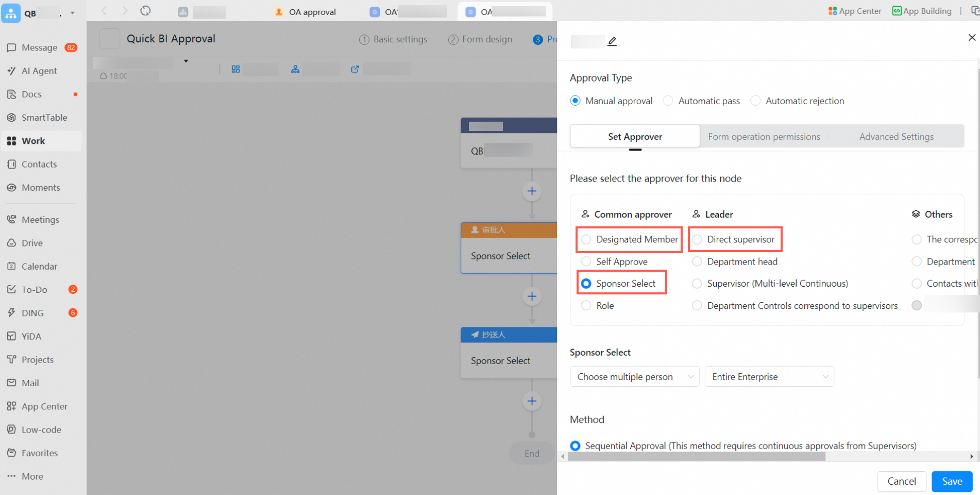The height and width of the screenshot is (495, 980).
Task: Select the orange approver node header
Action: coord(509,230)
